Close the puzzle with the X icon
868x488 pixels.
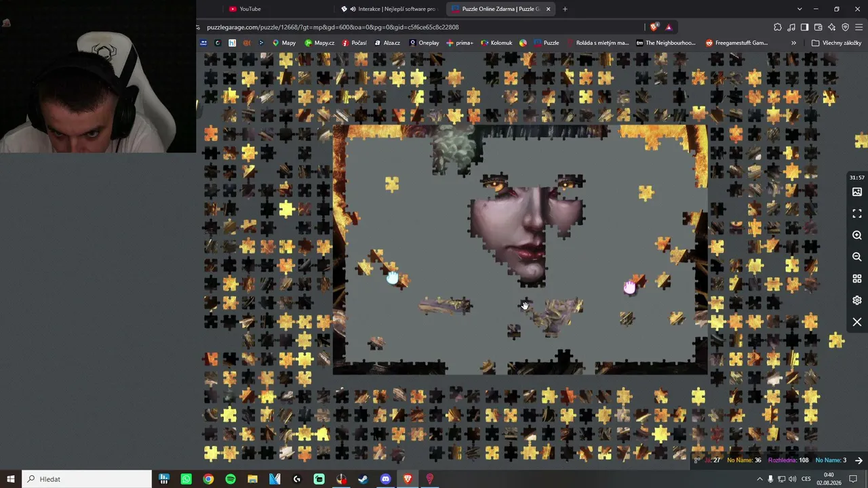point(857,322)
